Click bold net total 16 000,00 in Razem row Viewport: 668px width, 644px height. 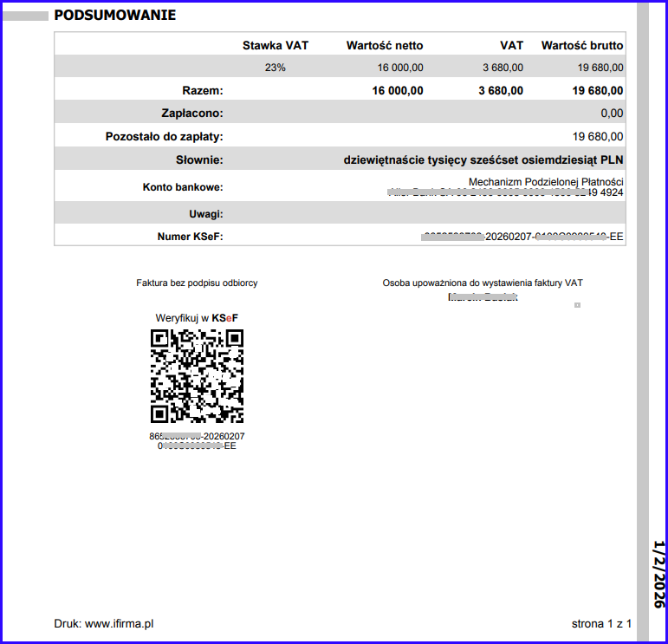point(398,90)
